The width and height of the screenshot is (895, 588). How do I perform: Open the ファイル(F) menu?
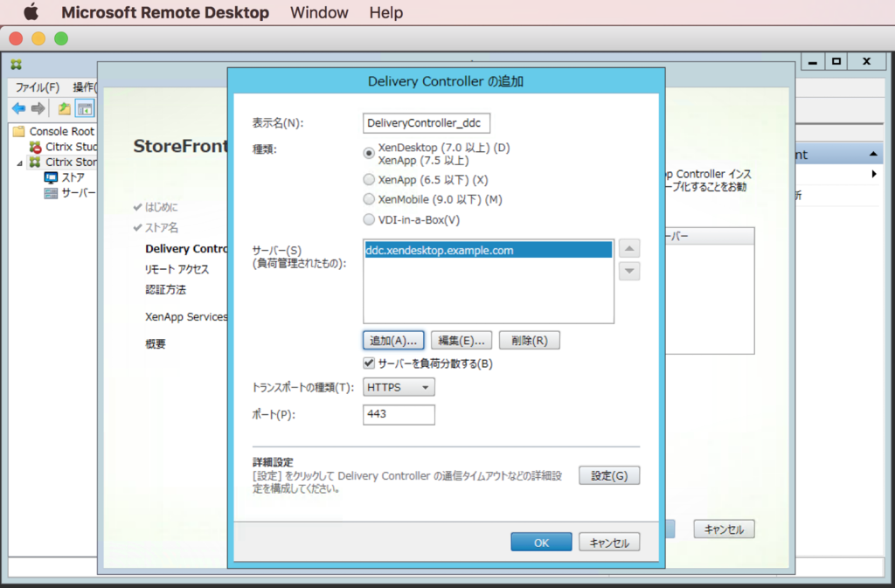(x=37, y=87)
